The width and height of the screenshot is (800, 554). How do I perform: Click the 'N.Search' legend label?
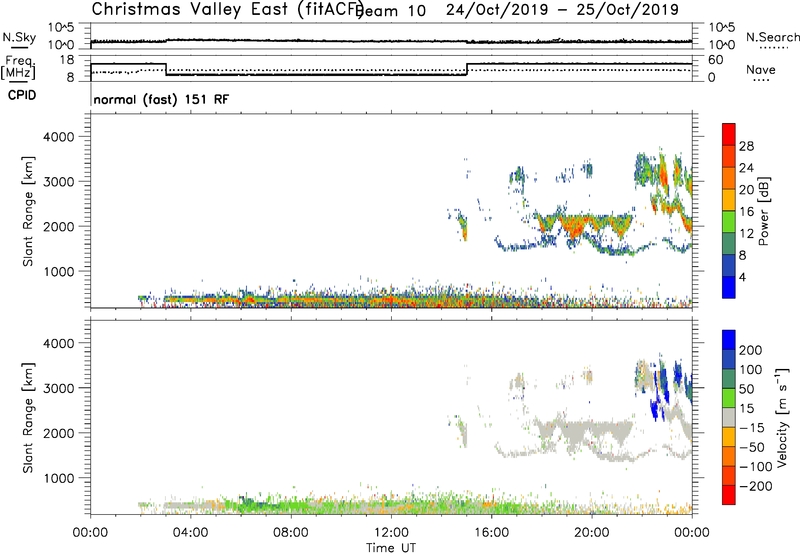point(772,37)
